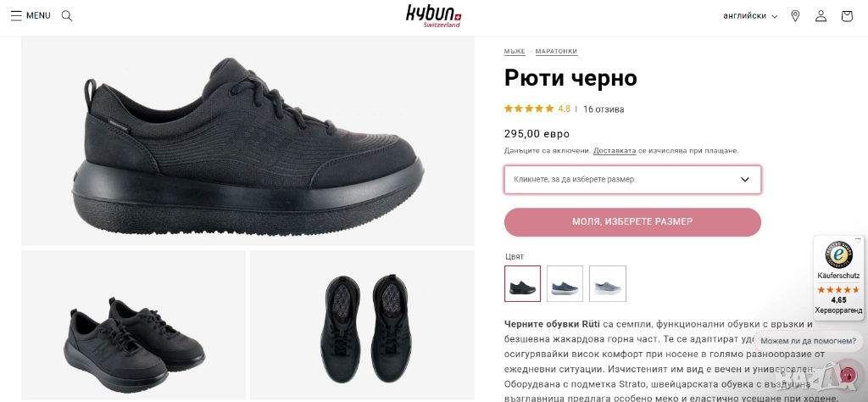Go to МАРАТОНКИ breadcrumb
This screenshot has height=402, width=868.
[556, 52]
